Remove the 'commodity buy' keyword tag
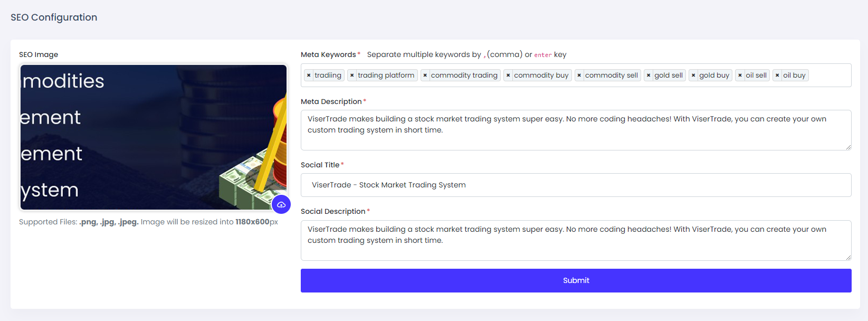This screenshot has width=868, height=321. 508,75
